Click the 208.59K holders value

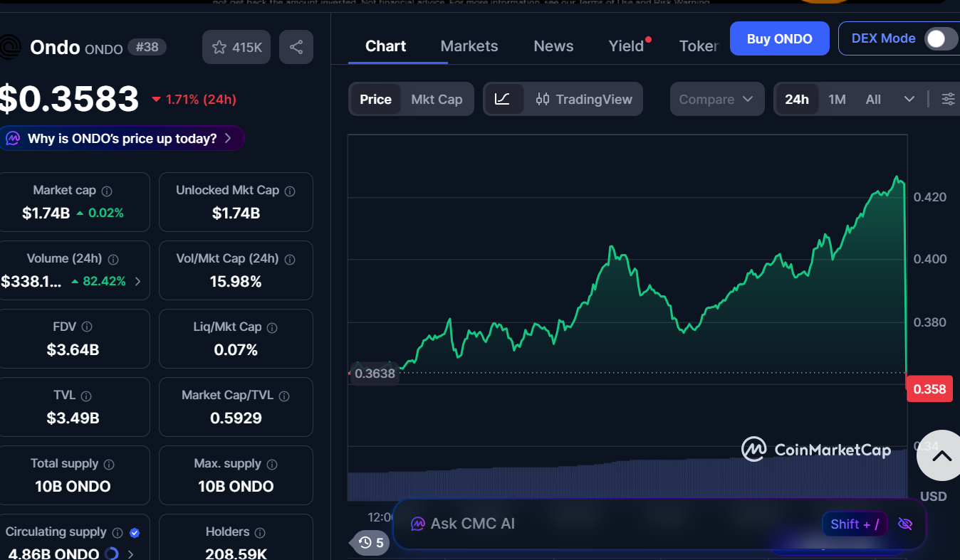pyautogui.click(x=236, y=554)
